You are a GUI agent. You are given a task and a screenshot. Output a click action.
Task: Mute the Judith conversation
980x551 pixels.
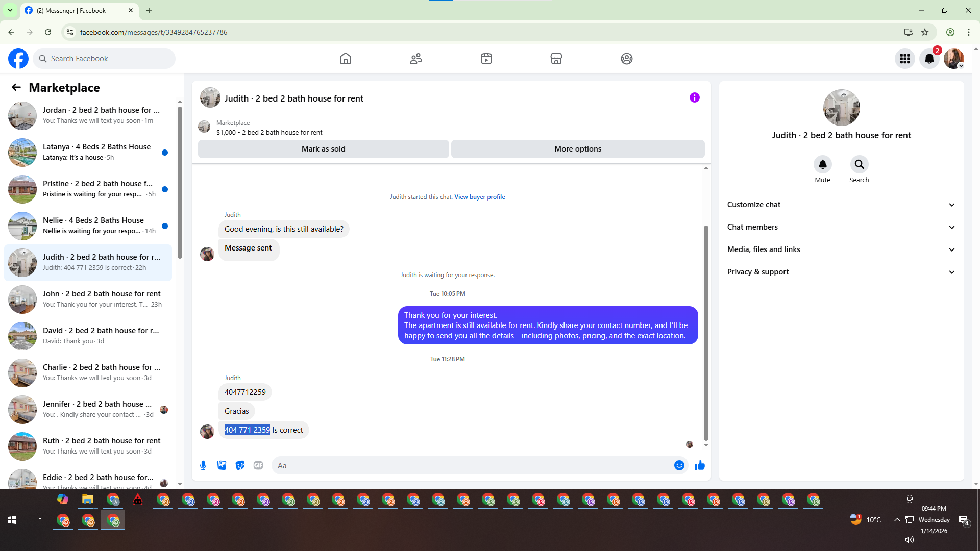click(x=822, y=164)
